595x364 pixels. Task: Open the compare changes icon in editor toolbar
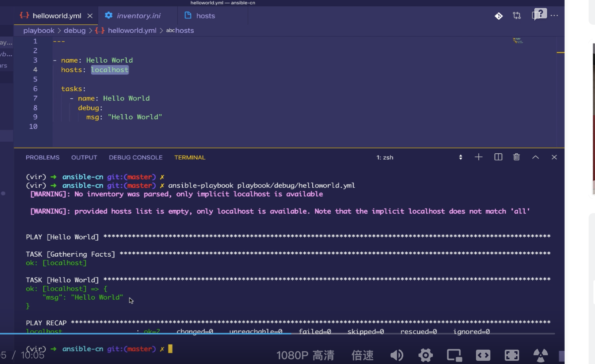pos(517,16)
